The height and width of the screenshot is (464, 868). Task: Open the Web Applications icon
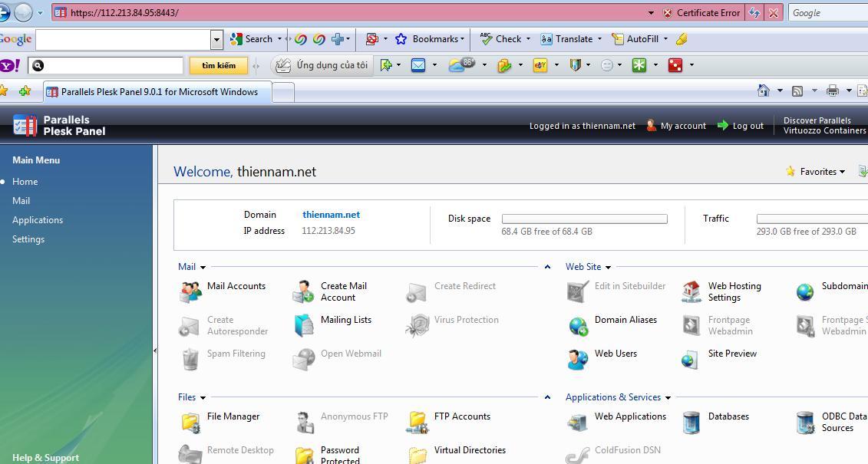coord(577,423)
